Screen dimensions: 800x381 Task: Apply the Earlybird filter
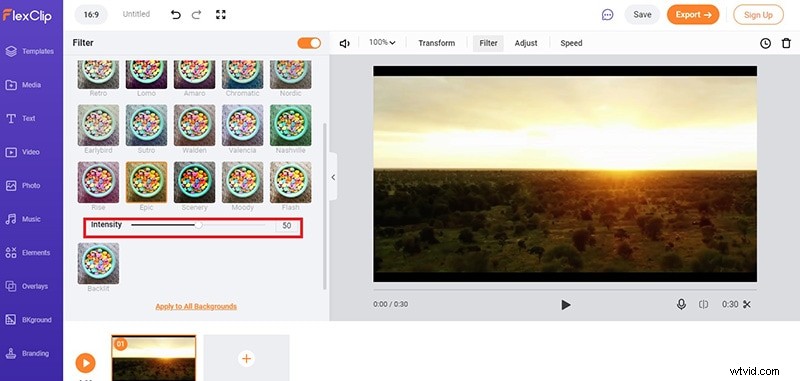(98, 125)
